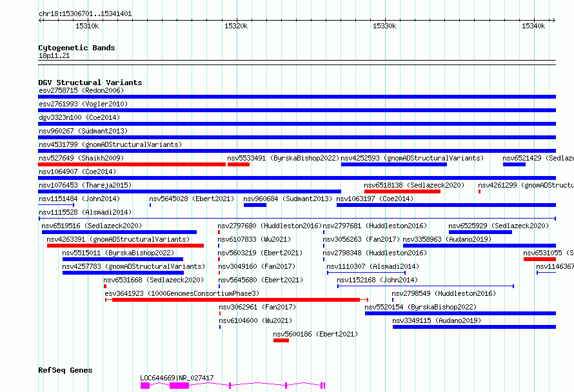Click the red bar under nsv527649

pos(132,164)
